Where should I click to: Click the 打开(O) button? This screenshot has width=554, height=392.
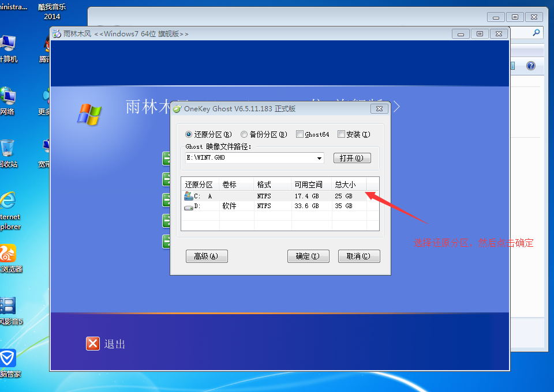tap(352, 158)
